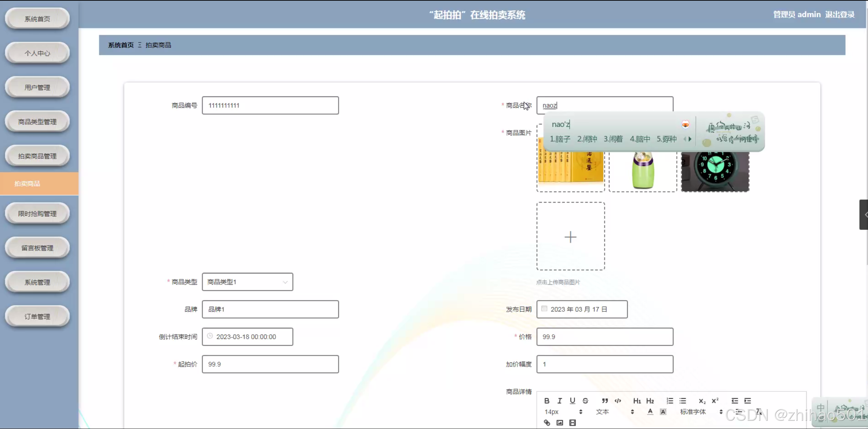
Task: Insert code block icon
Action: coord(618,401)
